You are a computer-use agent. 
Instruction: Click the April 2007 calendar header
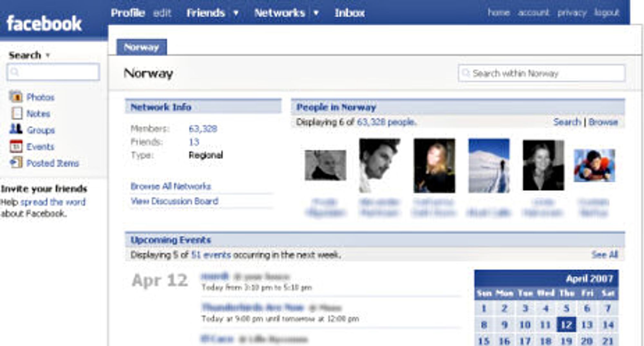pyautogui.click(x=546, y=278)
